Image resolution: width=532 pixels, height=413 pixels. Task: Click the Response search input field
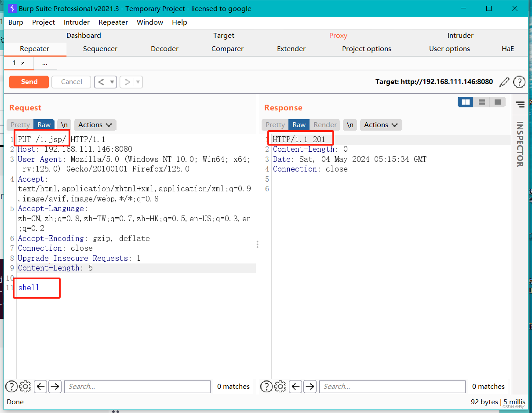click(392, 387)
